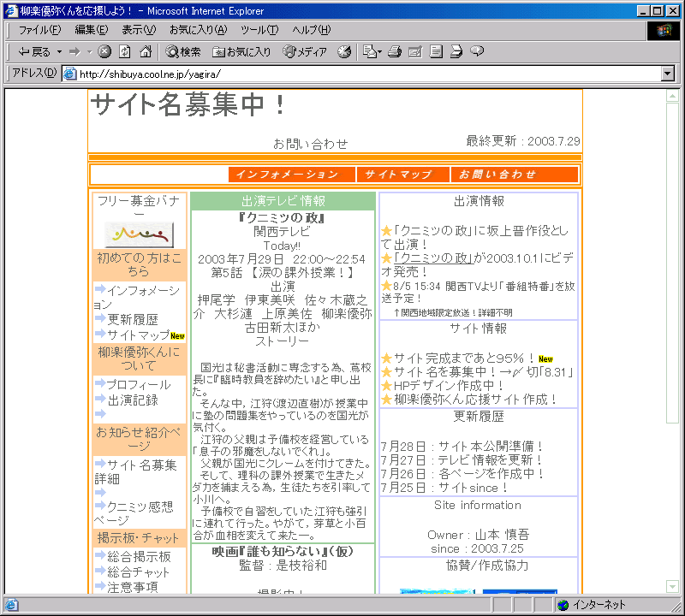Expand the mail icon dropdown arrow
The width and height of the screenshot is (685, 616).
(379, 52)
